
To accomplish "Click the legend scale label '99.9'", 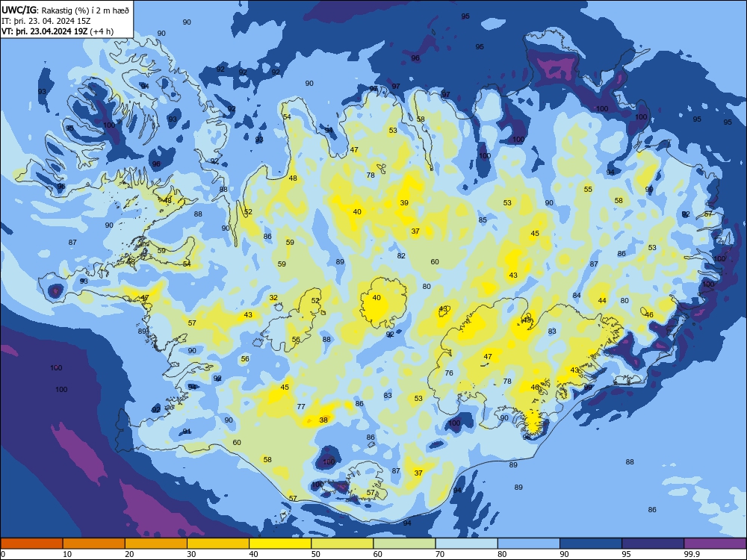I will 692,554.
